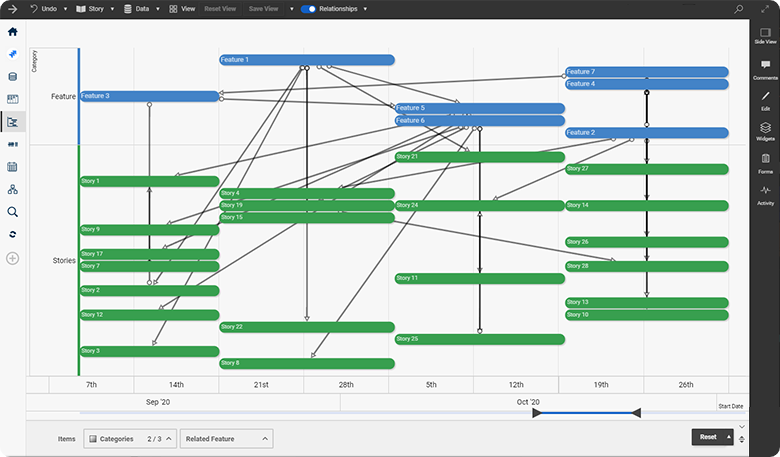Screen dimensions: 780x457
Task: Click the View button in the toolbar
Action: coord(182,9)
